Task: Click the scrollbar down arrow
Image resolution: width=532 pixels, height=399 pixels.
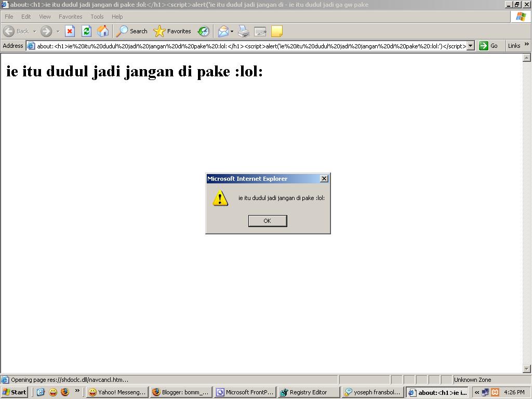Action: (x=527, y=369)
